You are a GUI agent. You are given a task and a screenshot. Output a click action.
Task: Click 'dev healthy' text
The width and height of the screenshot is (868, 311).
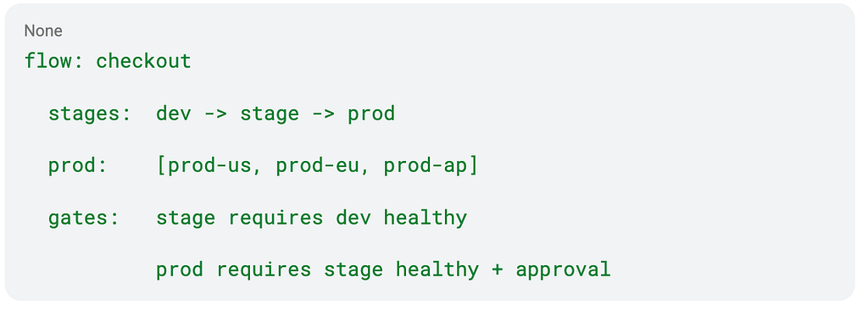(x=401, y=218)
